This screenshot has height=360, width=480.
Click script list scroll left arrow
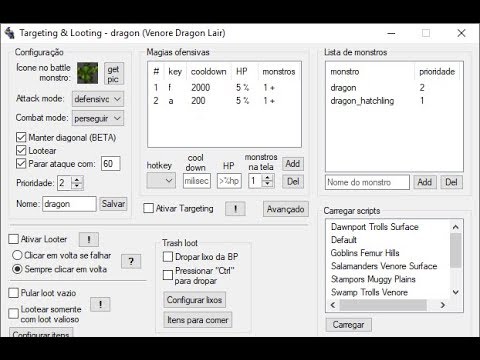[x=333, y=305]
